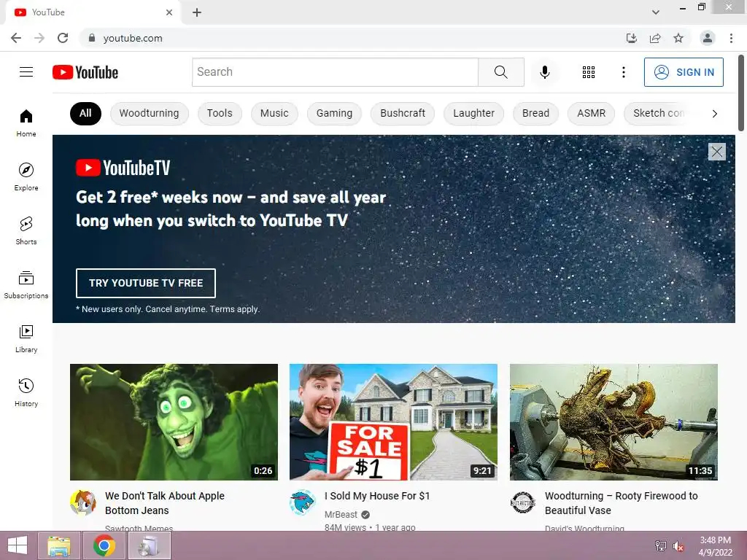Open the I Sold My House thumbnail
Image resolution: width=747 pixels, height=560 pixels.
pos(393,422)
